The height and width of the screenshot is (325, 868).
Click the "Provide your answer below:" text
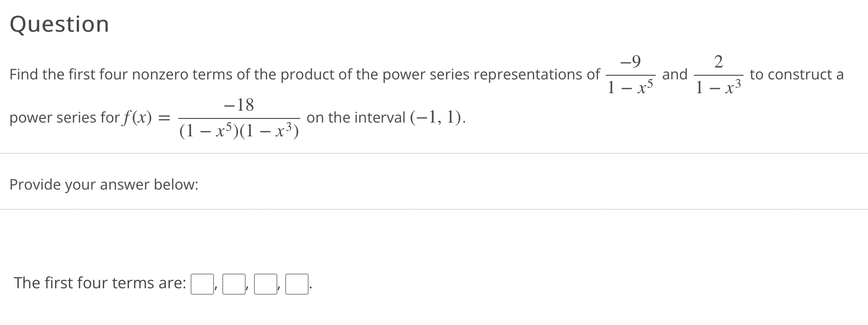point(104,185)
